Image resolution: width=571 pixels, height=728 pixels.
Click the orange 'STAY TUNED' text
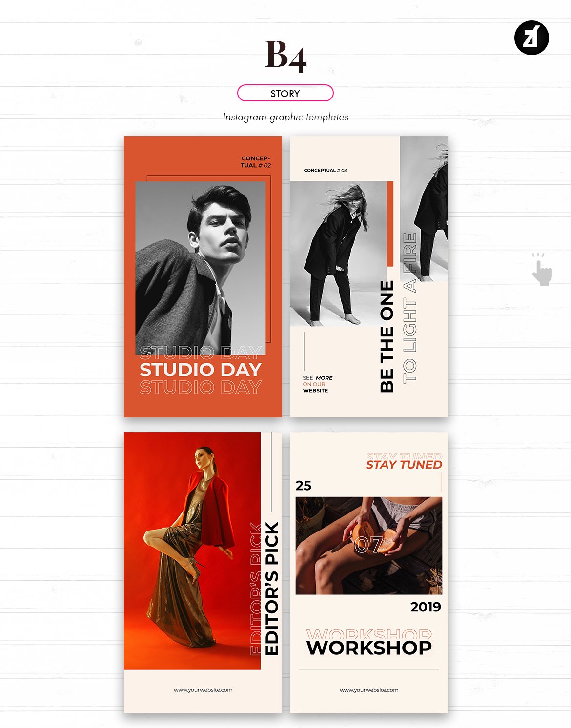tap(404, 465)
